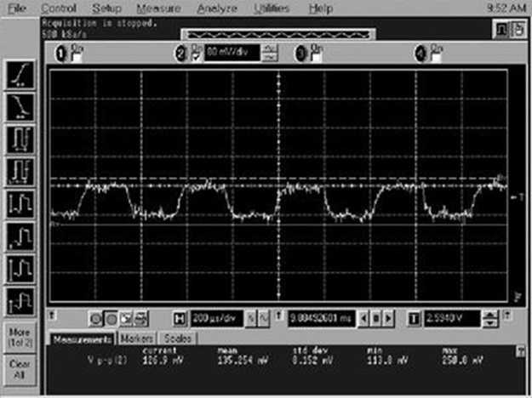Click the V p-p(2) measurement label

coord(107,360)
